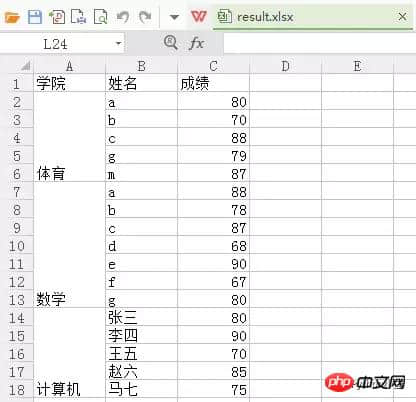Select column C header

213,66
